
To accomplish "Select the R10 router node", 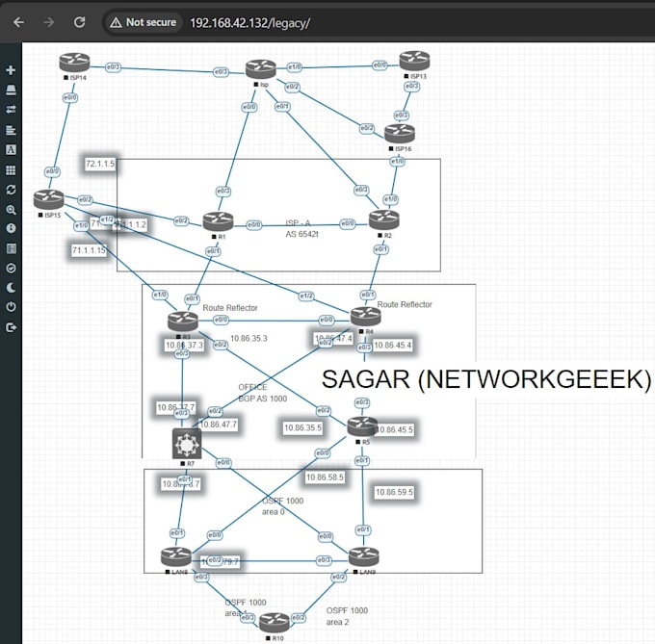I will pos(274,623).
